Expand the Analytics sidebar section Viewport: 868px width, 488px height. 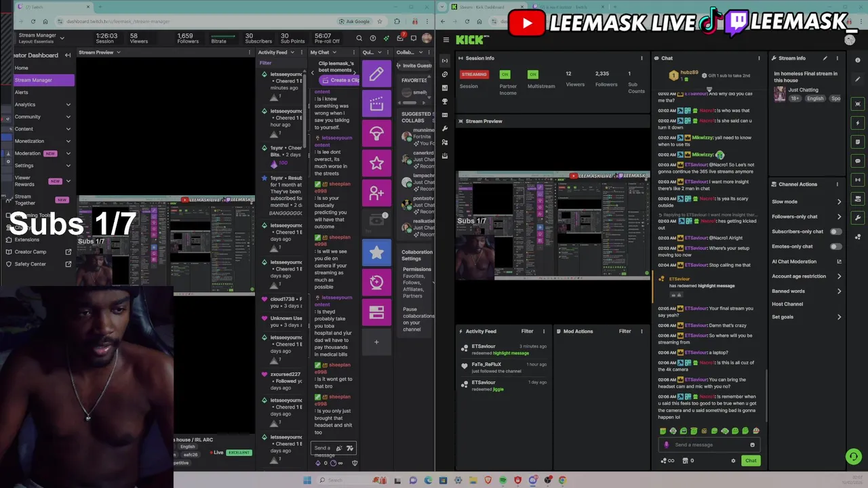[68, 104]
